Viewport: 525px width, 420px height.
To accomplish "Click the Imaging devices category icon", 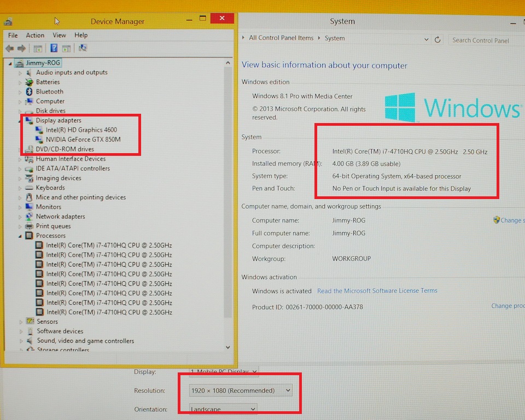I will (x=29, y=178).
